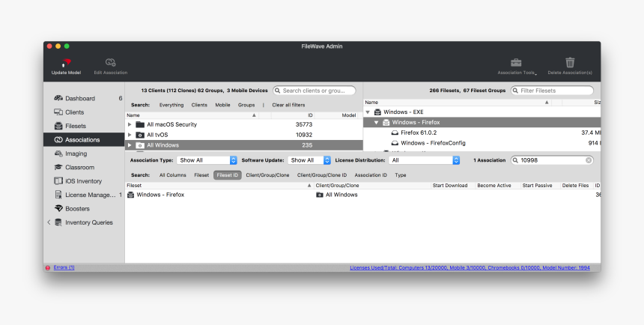This screenshot has width=644, height=325.
Task: Click the ID value 35773
Action: click(304, 124)
